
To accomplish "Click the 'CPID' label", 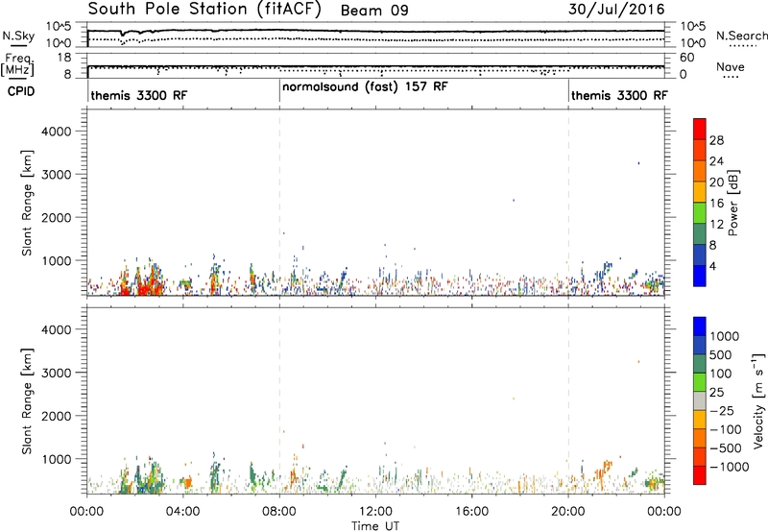I will [21, 91].
